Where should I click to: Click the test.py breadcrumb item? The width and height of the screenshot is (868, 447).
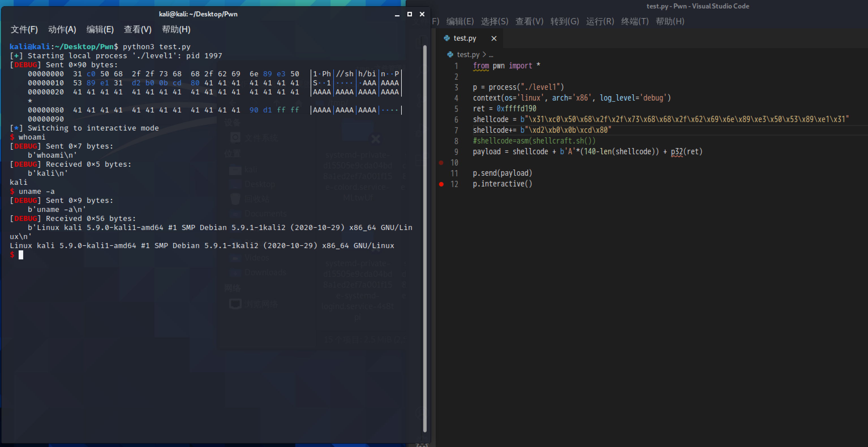468,55
